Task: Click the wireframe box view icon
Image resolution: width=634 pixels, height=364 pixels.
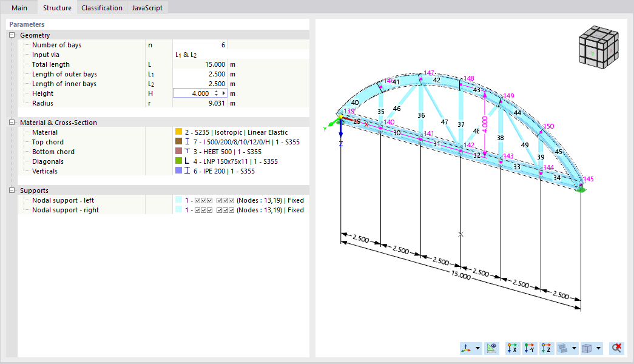Action: point(587,348)
